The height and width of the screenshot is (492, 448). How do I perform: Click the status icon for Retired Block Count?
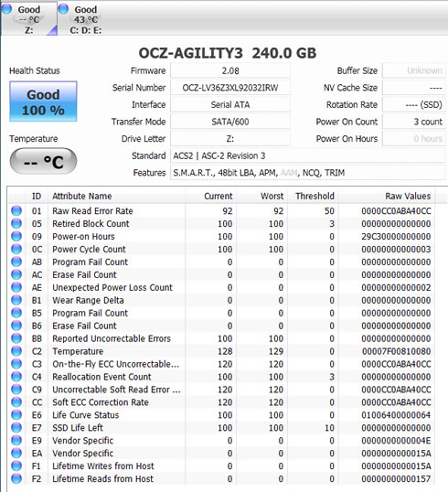pos(16,223)
